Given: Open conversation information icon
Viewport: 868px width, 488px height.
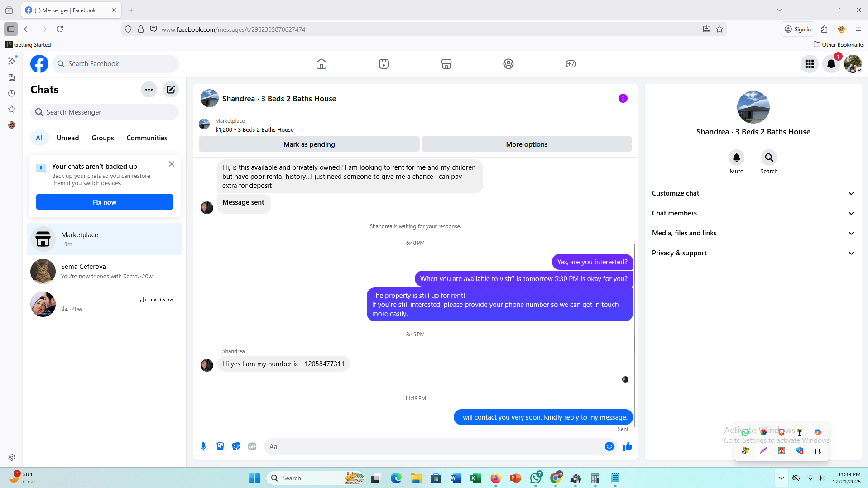Looking at the screenshot, I should pos(623,98).
